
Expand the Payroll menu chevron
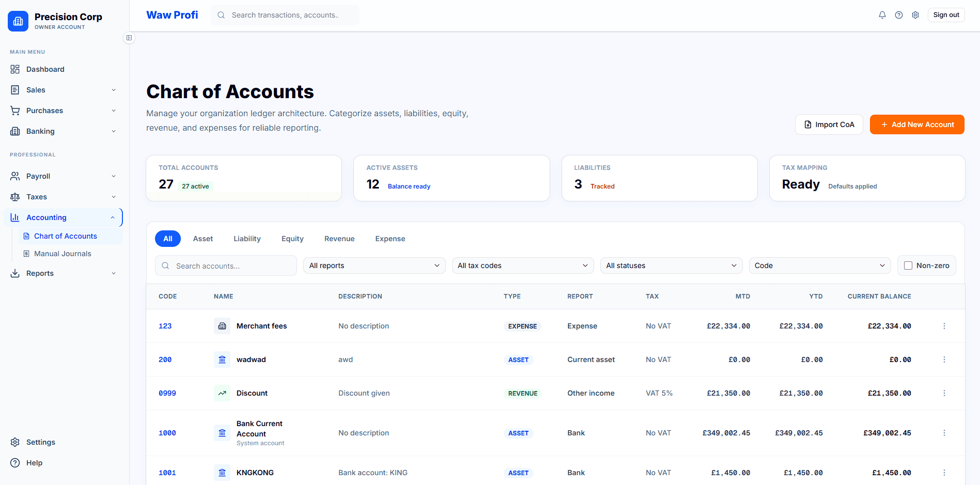pyautogui.click(x=114, y=176)
